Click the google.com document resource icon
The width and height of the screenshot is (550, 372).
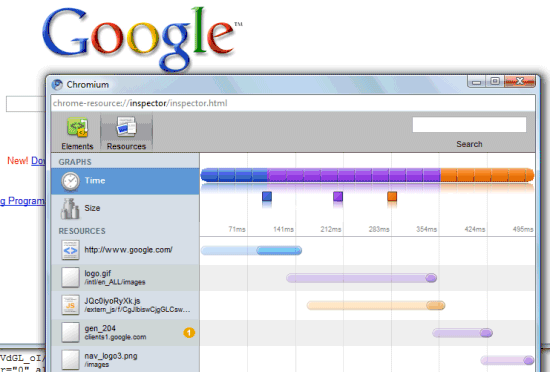click(x=70, y=250)
